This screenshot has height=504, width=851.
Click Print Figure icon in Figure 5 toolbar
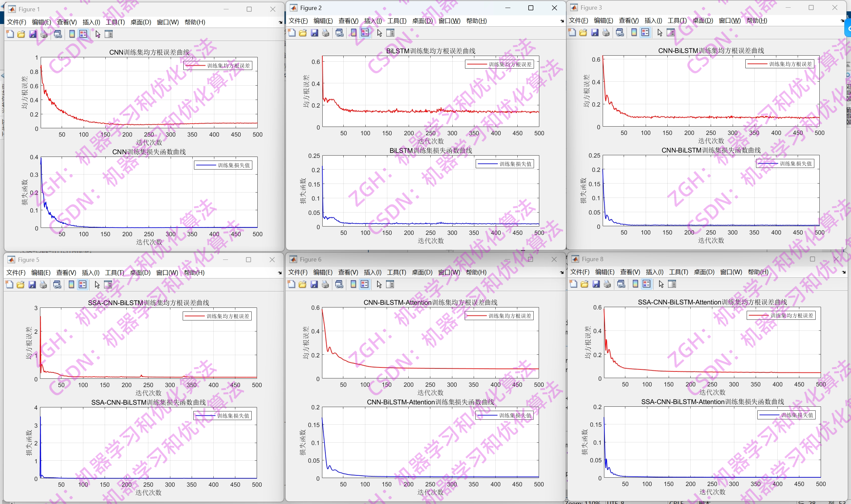click(x=43, y=284)
